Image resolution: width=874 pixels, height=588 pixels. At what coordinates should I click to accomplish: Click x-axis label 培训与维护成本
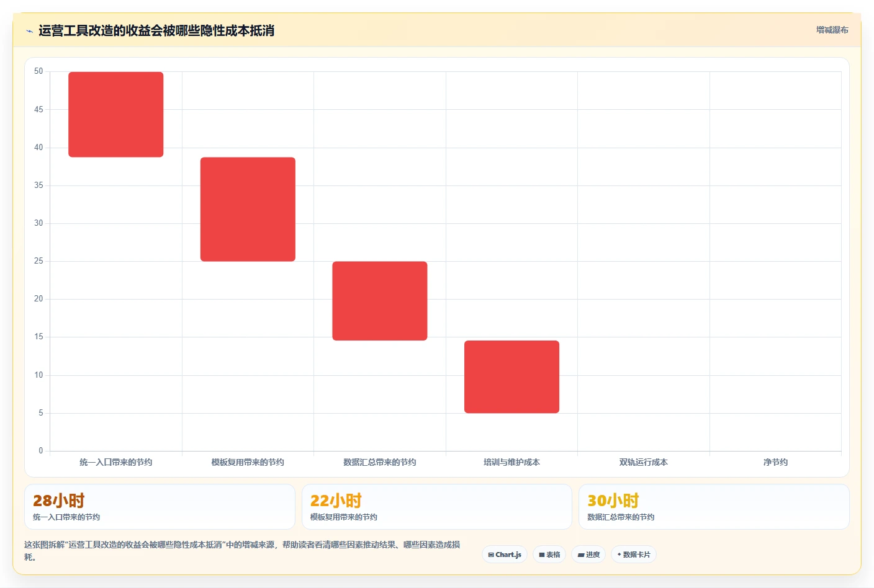(511, 462)
